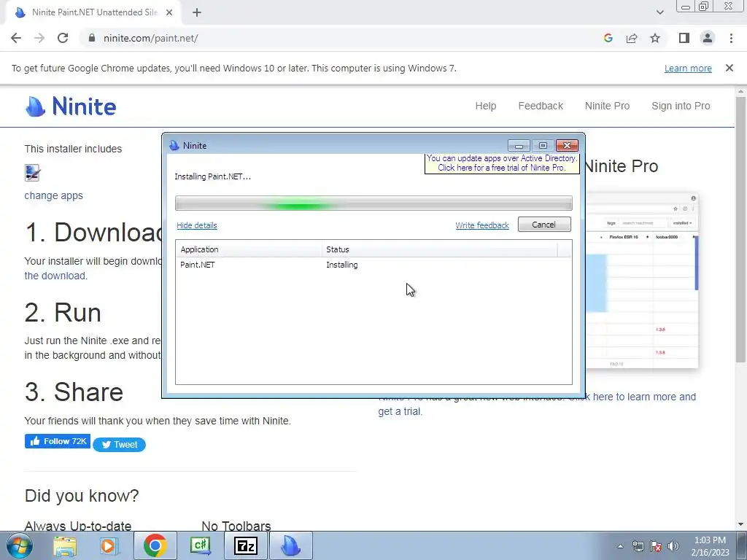Click the Installing status text
The image size is (747, 560).
click(341, 265)
